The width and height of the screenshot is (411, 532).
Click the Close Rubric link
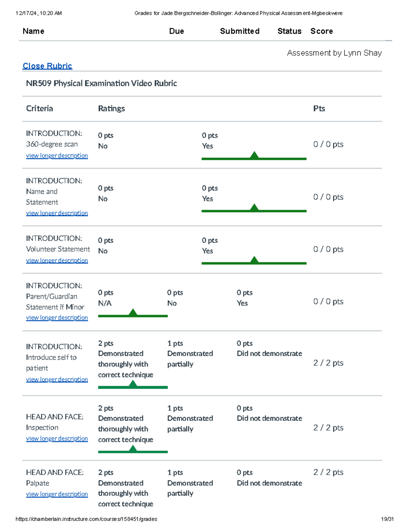point(47,66)
